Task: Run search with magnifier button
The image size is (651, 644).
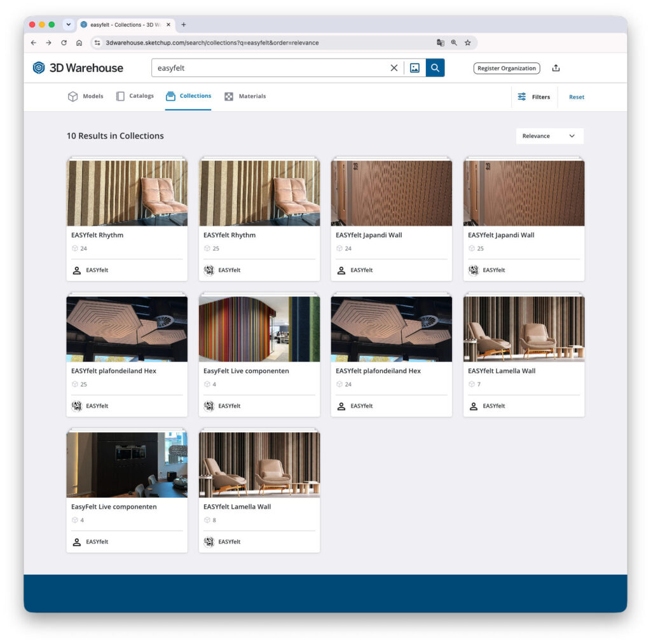Action: point(435,67)
